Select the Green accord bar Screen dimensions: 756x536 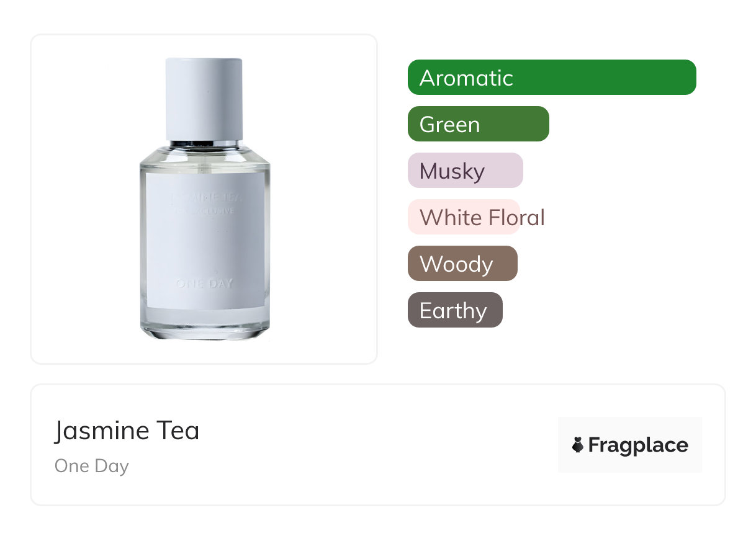(x=478, y=124)
